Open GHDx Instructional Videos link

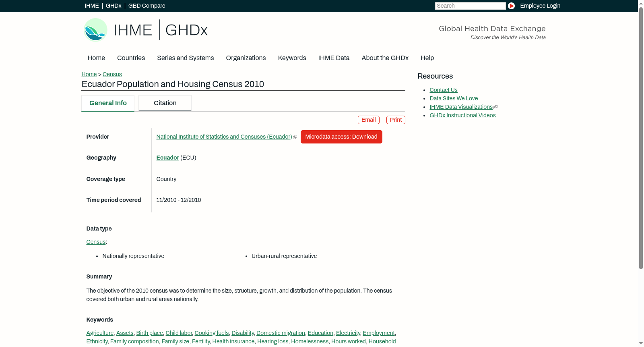tap(462, 115)
